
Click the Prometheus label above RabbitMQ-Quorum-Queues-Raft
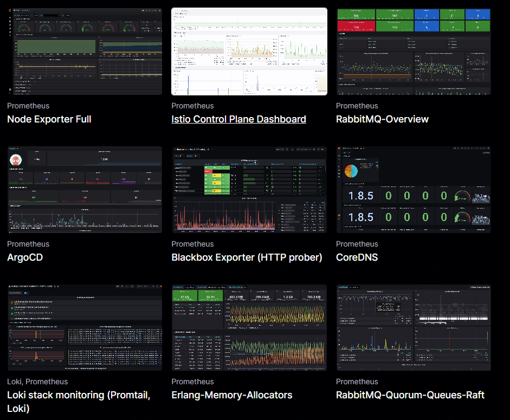357,382
